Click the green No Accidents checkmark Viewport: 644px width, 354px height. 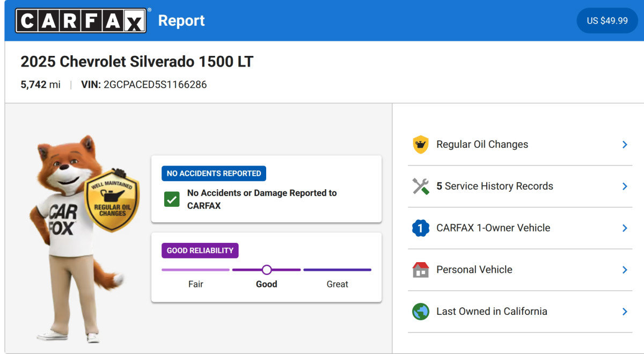point(172,199)
